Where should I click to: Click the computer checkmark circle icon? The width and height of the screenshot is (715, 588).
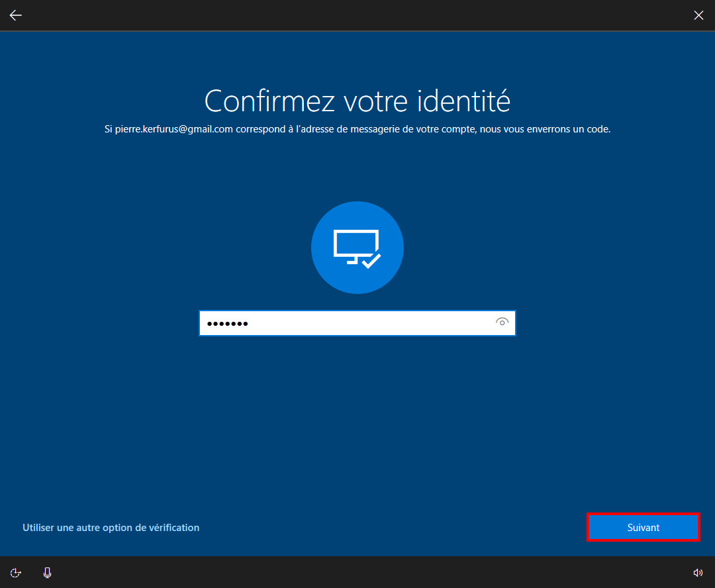(x=357, y=248)
